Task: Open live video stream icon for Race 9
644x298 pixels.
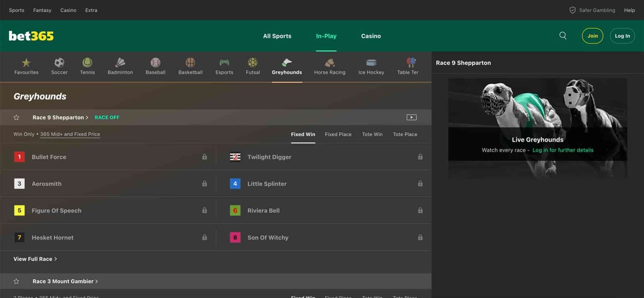Action: point(412,117)
